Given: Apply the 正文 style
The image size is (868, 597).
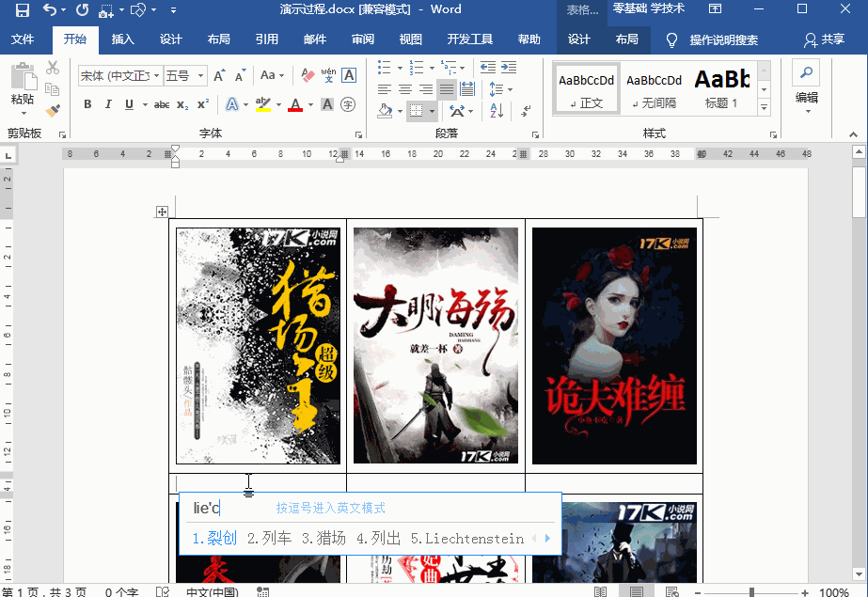Looking at the screenshot, I should tap(586, 88).
